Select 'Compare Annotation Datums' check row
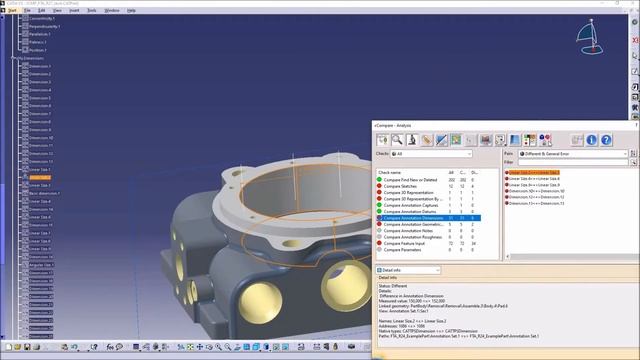 coord(428,211)
